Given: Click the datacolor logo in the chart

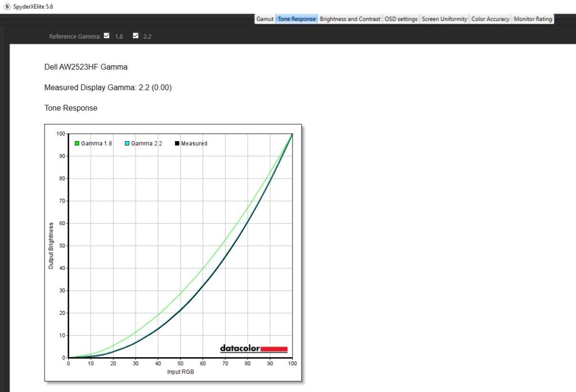Looking at the screenshot, I should point(254,349).
